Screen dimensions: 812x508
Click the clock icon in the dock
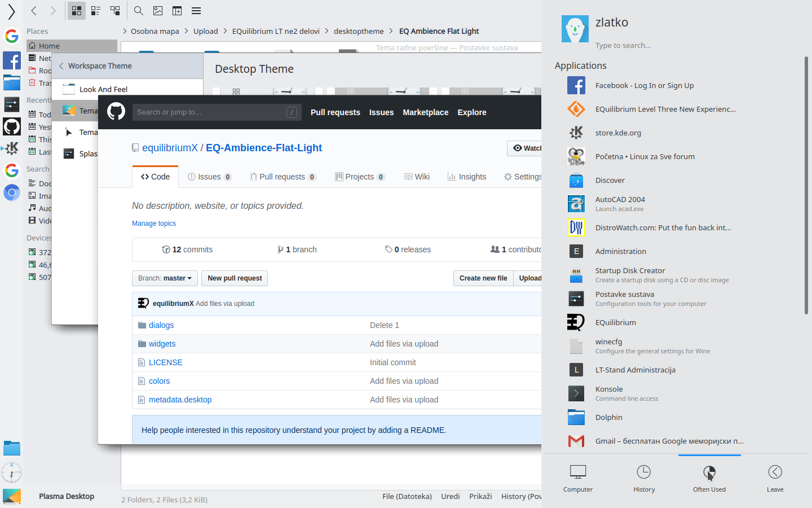12,472
